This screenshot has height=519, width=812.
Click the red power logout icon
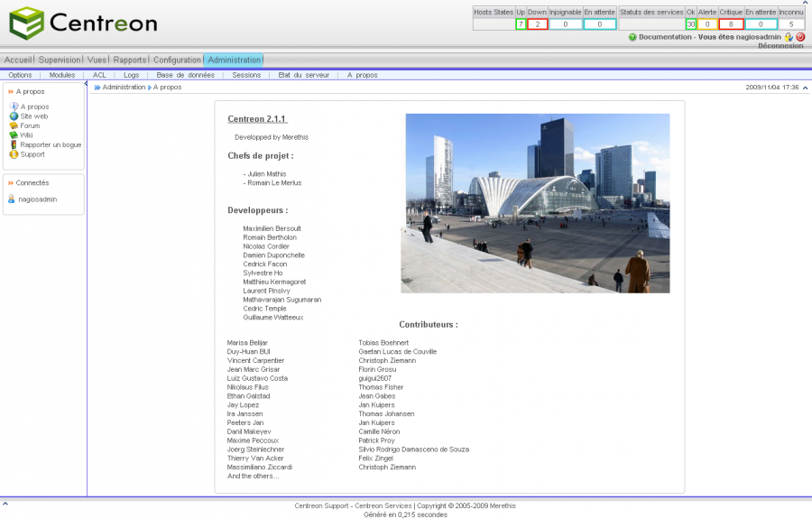click(x=800, y=37)
